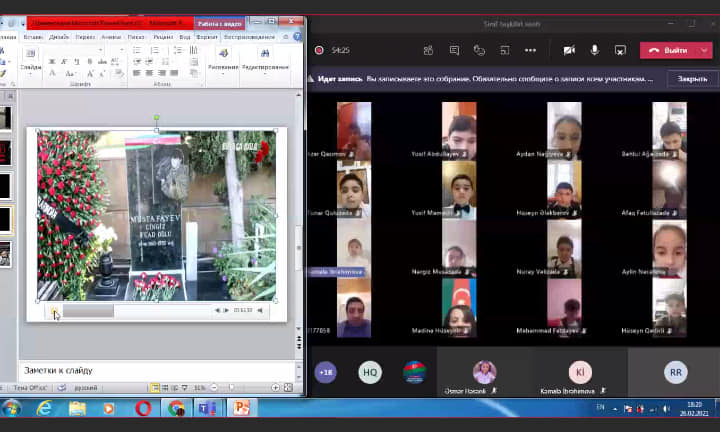720x432 pixels.
Task: Select Medine Hüseynli's flag video tile
Action: pyautogui.click(x=459, y=308)
